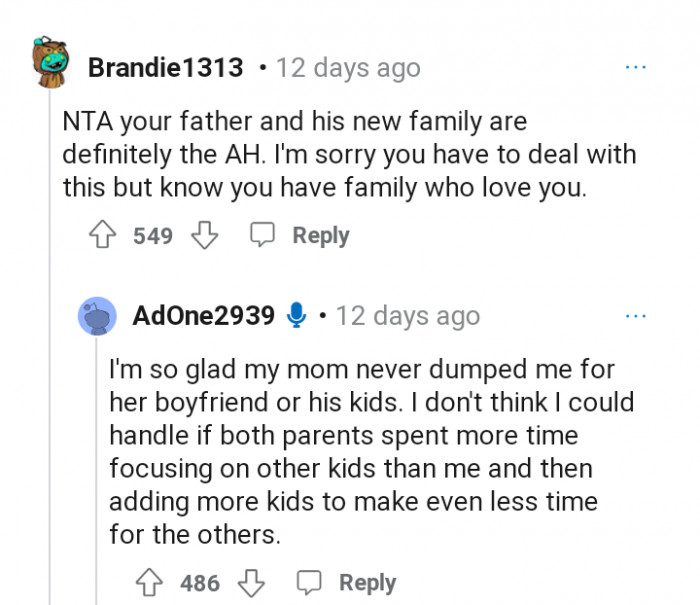Screen dimensions: 700x605
Task: Reply to AdOne2939's comment
Action: (x=367, y=582)
